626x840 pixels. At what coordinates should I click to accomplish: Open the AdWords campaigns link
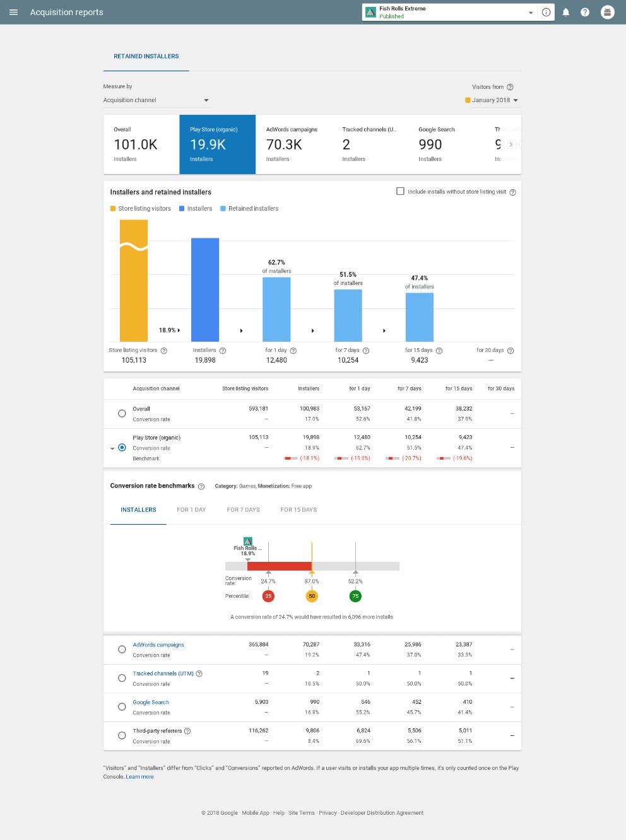click(x=158, y=645)
